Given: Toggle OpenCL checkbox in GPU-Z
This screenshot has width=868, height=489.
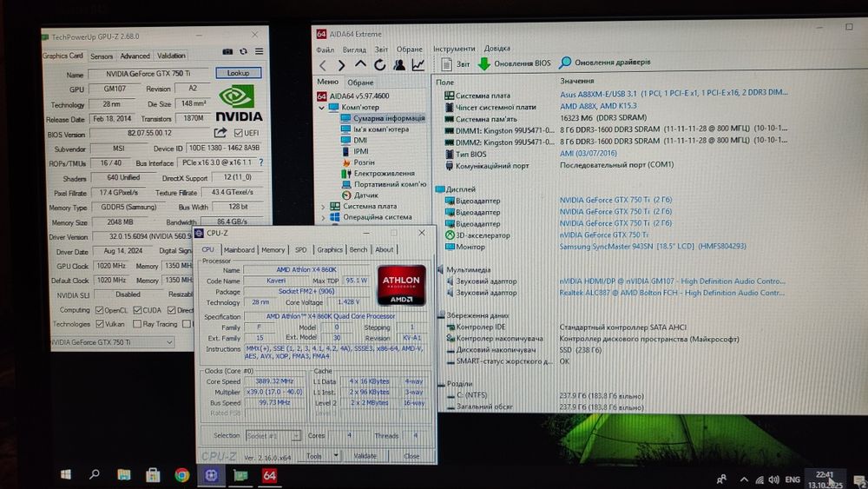Looking at the screenshot, I should (x=100, y=310).
